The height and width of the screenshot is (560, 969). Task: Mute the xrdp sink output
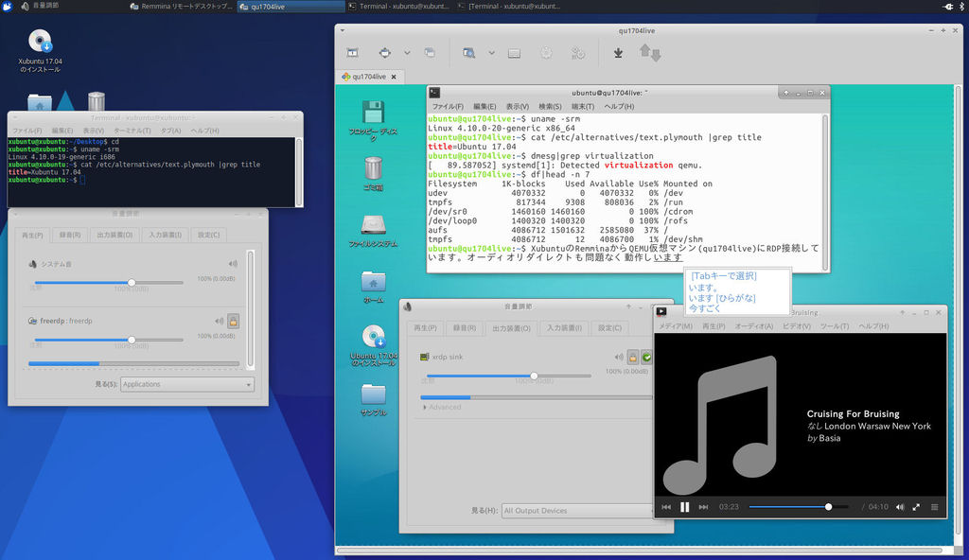coord(619,357)
